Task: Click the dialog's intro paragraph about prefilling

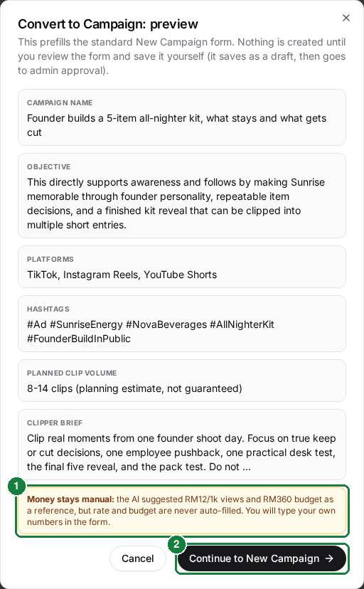Action: (181, 56)
